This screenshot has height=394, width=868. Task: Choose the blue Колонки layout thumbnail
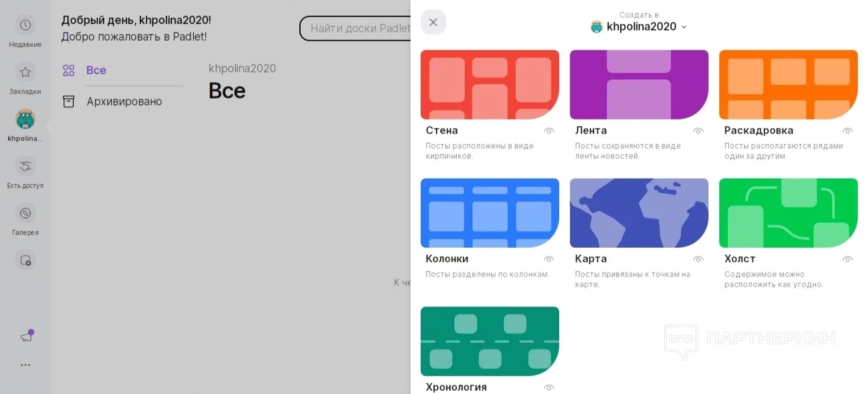pyautogui.click(x=490, y=213)
